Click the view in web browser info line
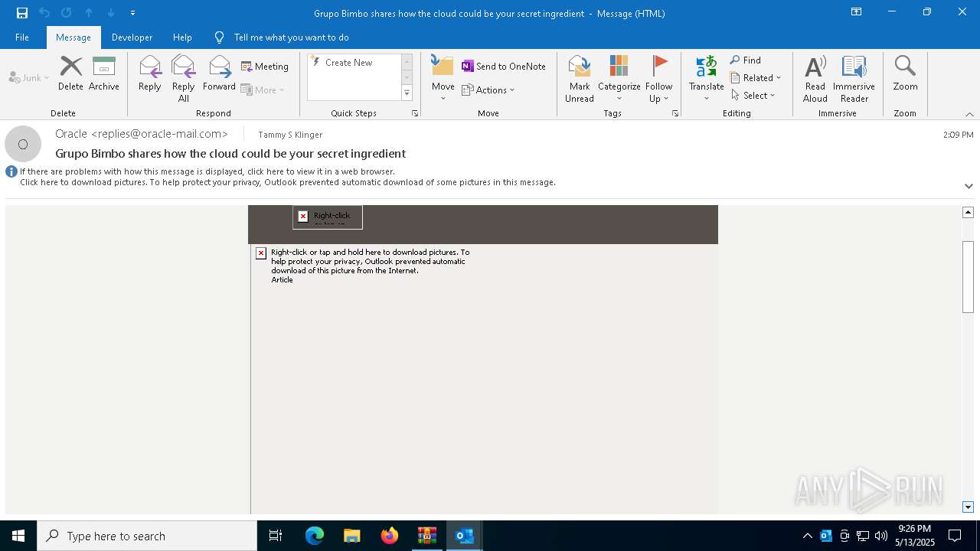The width and height of the screenshot is (980, 551). point(207,171)
